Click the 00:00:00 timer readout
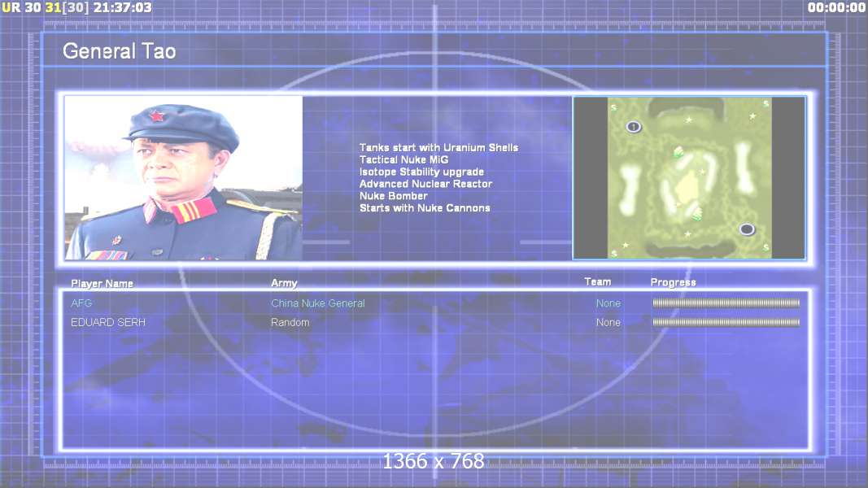The image size is (868, 488). [x=836, y=7]
